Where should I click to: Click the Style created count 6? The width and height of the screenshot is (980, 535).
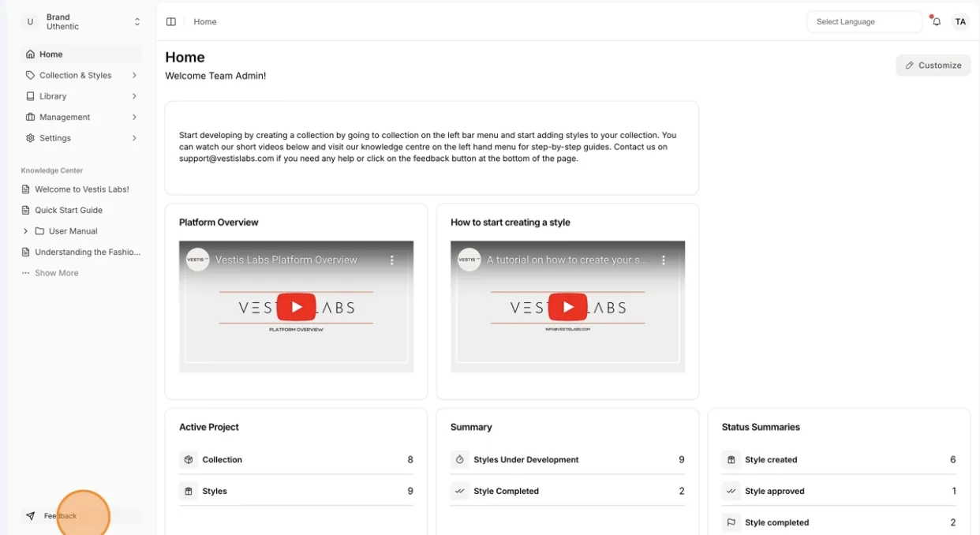(x=953, y=459)
